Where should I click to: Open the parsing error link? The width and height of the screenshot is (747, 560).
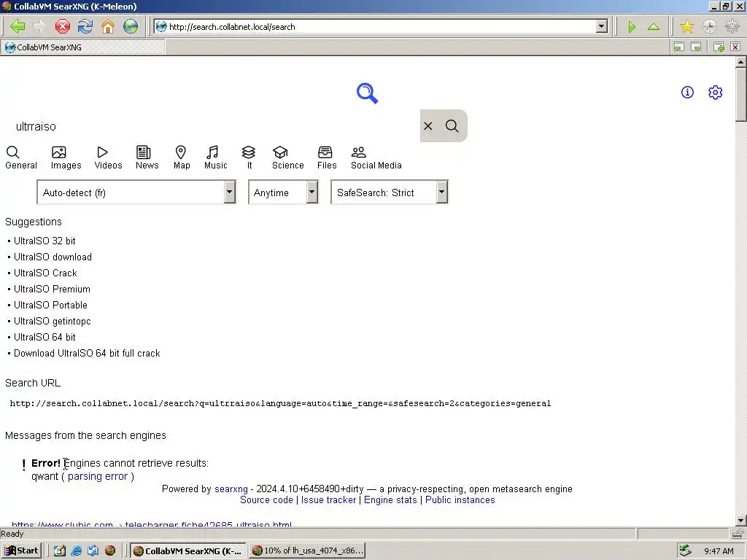coord(98,476)
